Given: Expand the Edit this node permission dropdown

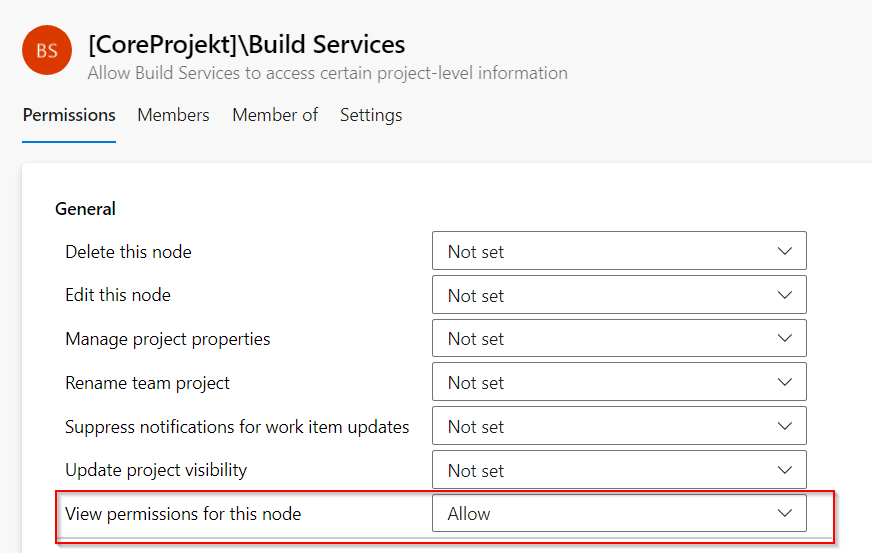Looking at the screenshot, I should click(x=618, y=296).
